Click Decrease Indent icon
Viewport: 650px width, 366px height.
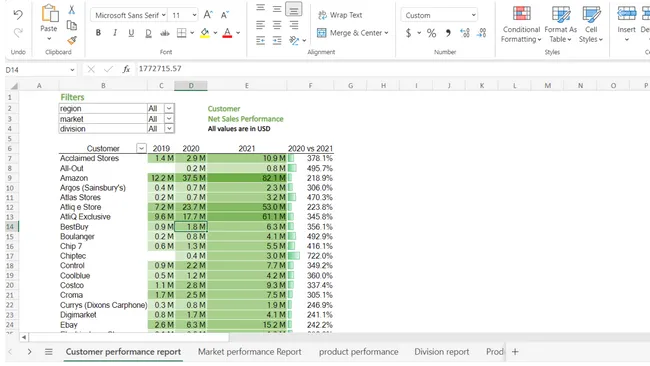[x=260, y=40]
